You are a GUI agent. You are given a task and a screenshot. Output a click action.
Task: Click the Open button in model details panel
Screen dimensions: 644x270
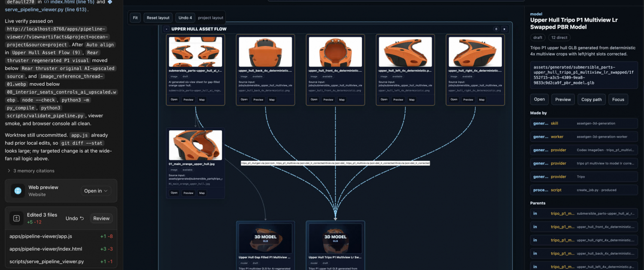(x=539, y=99)
